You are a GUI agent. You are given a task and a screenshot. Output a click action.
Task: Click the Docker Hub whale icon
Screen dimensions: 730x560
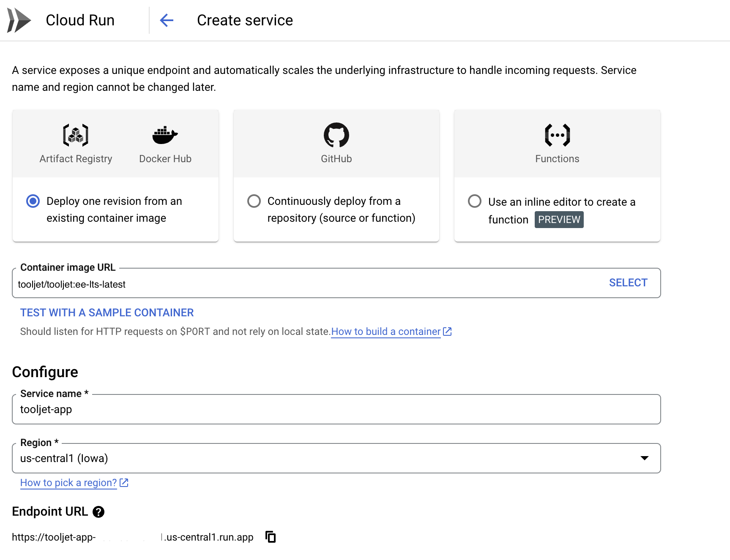pyautogui.click(x=165, y=135)
